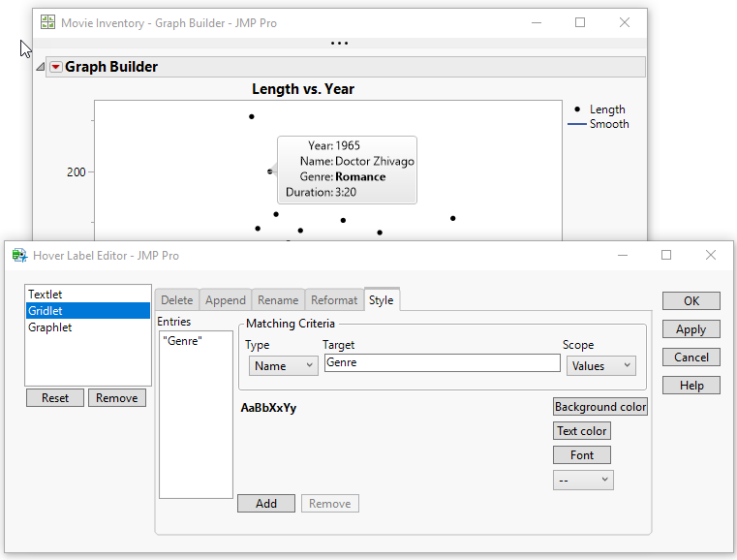Select the "Genre" entry in Entries list
The image size is (737, 560).
pyautogui.click(x=182, y=341)
